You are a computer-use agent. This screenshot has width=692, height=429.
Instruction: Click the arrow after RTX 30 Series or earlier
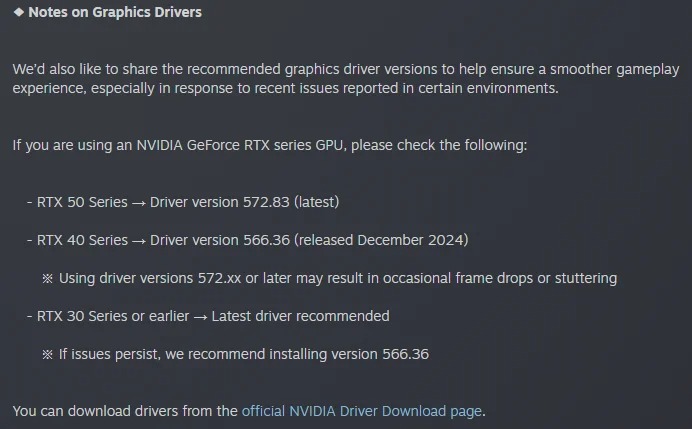click(200, 317)
